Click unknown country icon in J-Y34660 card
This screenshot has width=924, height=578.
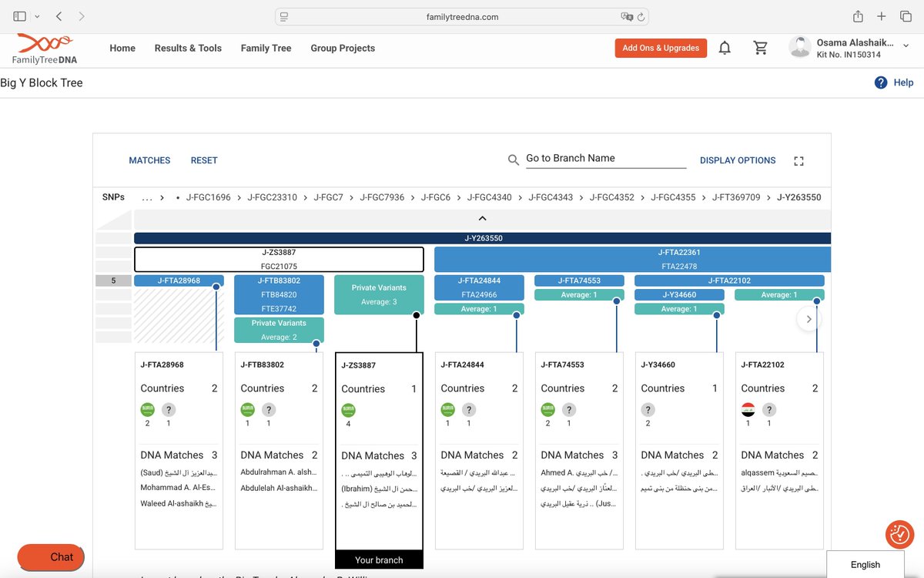coord(648,409)
